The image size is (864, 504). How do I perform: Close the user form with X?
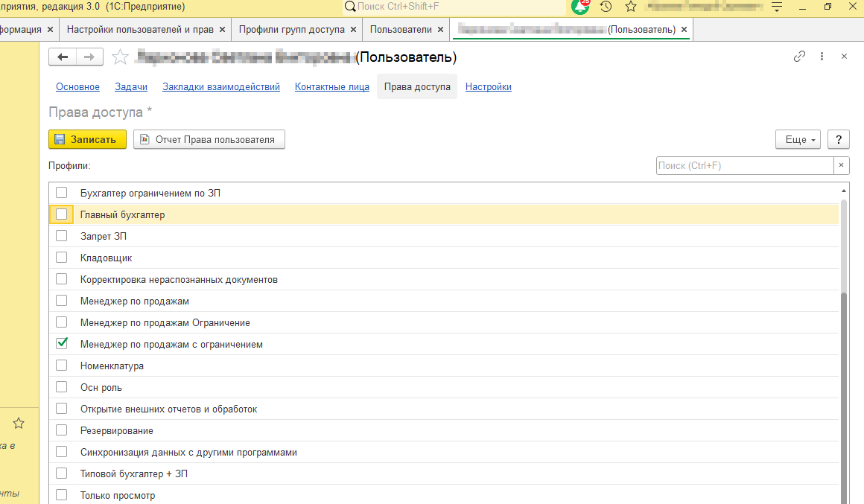click(844, 56)
